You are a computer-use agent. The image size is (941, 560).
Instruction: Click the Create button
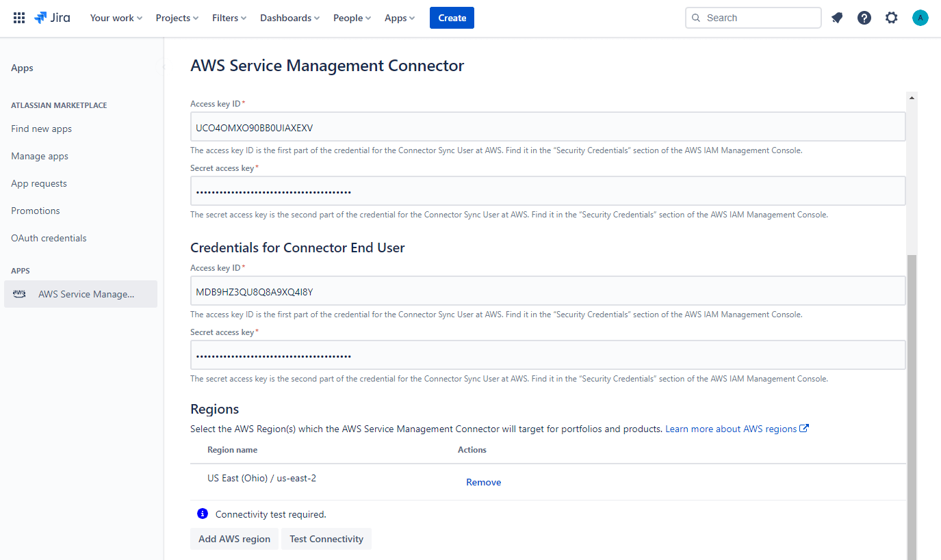click(452, 17)
